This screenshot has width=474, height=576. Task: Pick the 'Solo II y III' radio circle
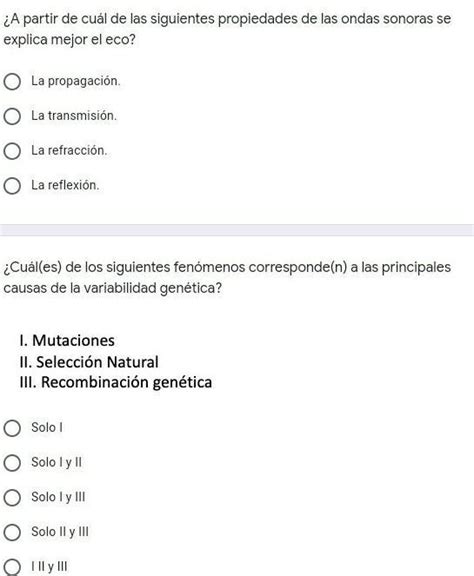(x=12, y=532)
